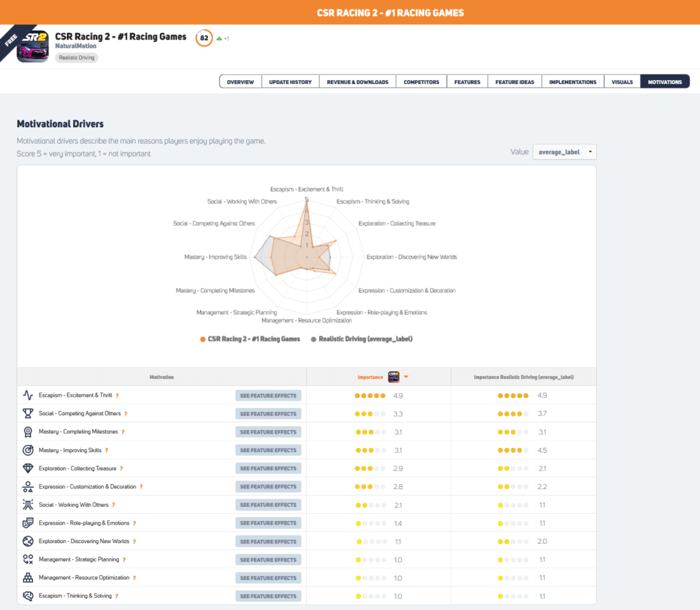See feature effects for Social - Working With Others
The image size is (700, 610).
tap(268, 505)
